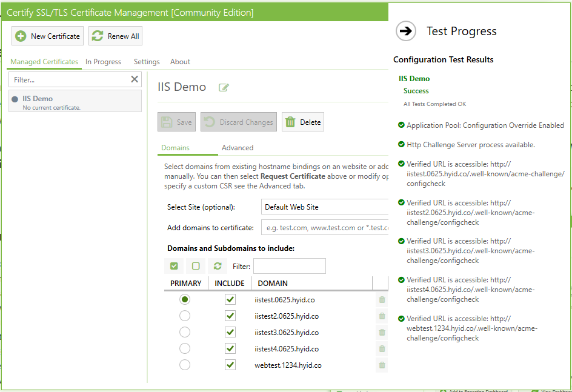Click the select-all domains checked icon
The image size is (572, 392).
tap(174, 266)
